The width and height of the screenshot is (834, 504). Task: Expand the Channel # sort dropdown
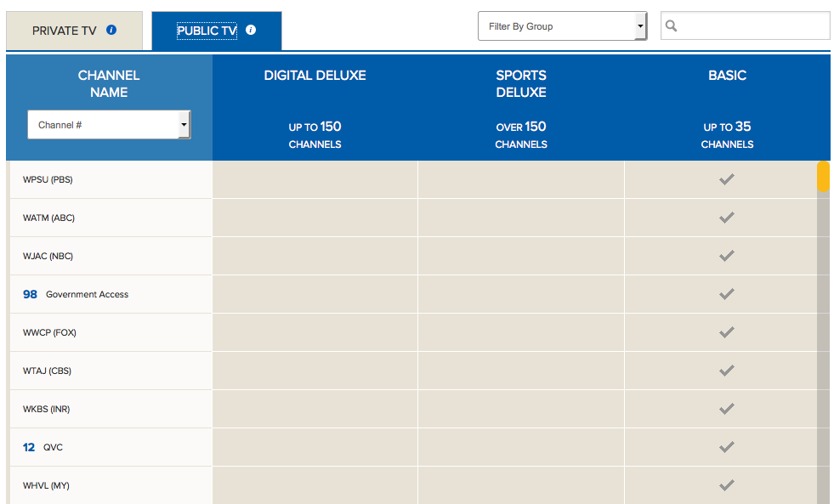tap(109, 125)
